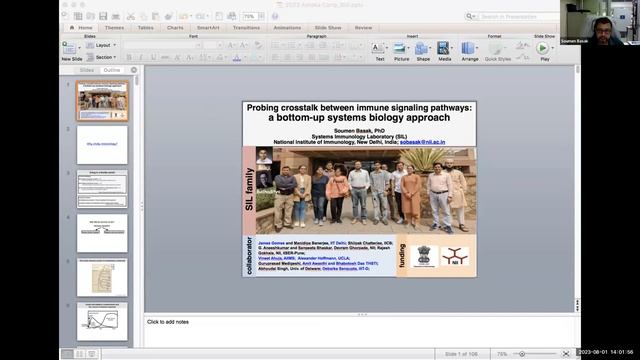Open the Review ribbon tab
The width and height of the screenshot is (640, 360).
click(x=363, y=28)
